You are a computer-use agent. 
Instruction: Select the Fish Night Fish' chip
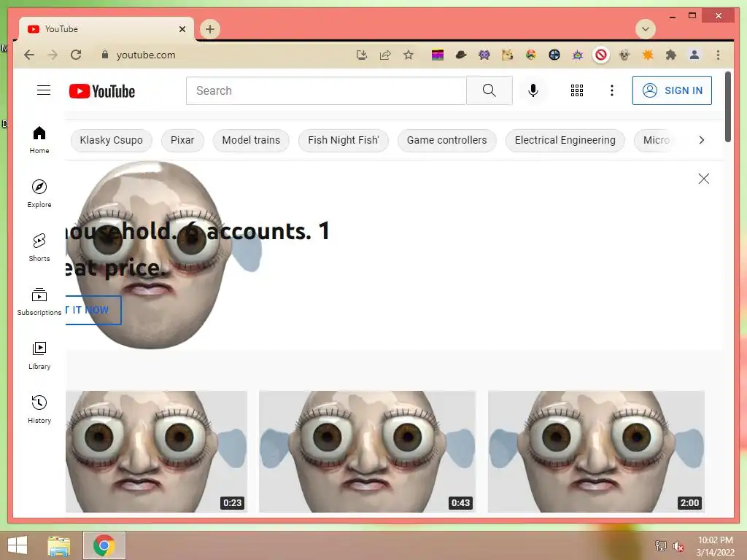344,140
